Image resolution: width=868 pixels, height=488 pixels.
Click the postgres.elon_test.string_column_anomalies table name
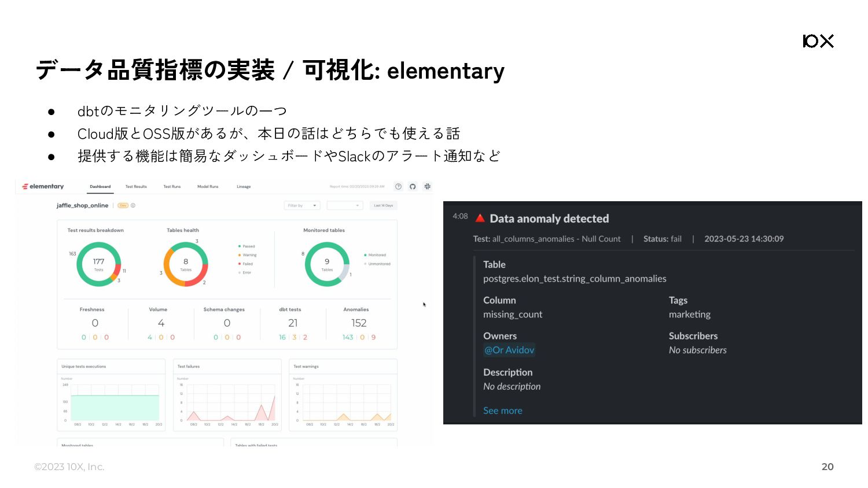[575, 279]
